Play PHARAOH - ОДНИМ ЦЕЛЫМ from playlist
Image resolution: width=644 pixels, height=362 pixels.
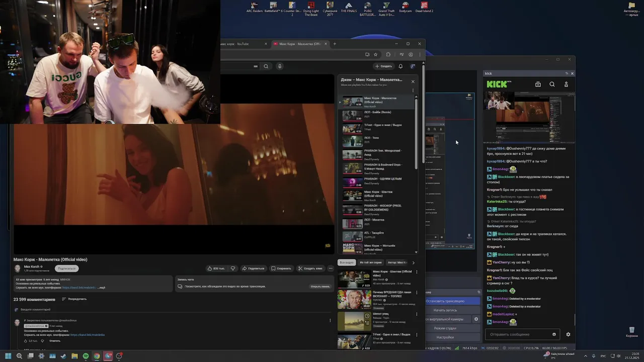click(377, 182)
